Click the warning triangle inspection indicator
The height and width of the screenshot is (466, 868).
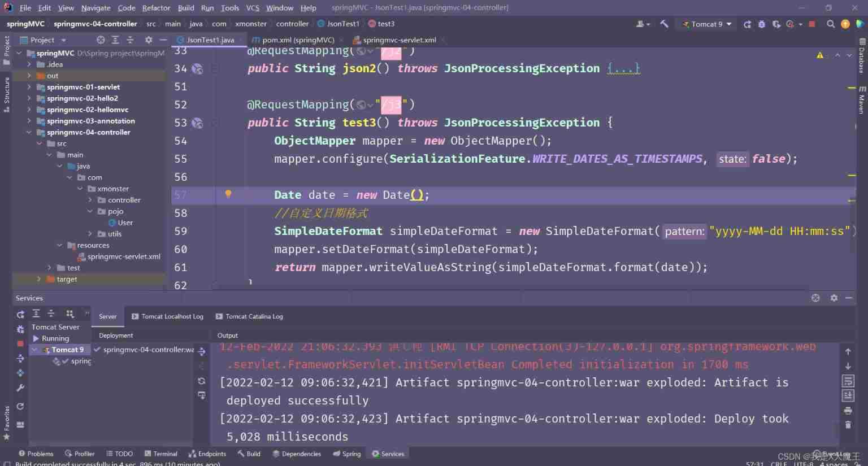820,55
